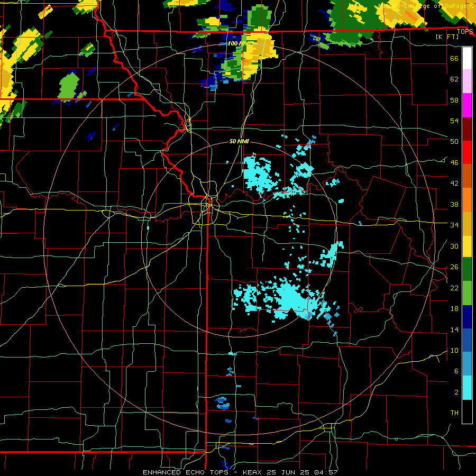Click the yellow legend swatch
Image resolution: width=476 pixels, height=476 pixels.
[x=467, y=246]
